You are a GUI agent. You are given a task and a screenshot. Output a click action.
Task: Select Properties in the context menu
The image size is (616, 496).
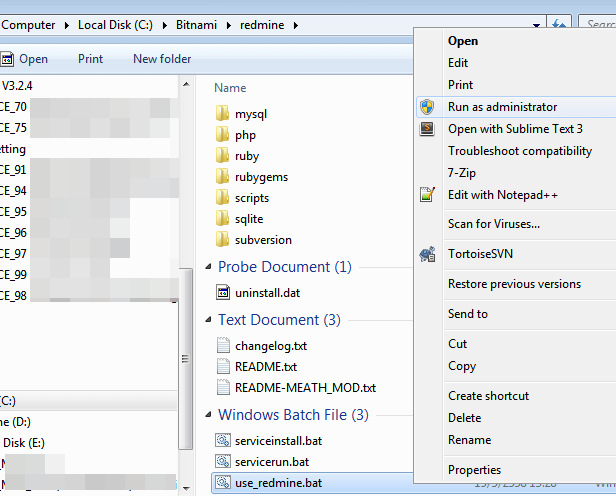tap(474, 470)
